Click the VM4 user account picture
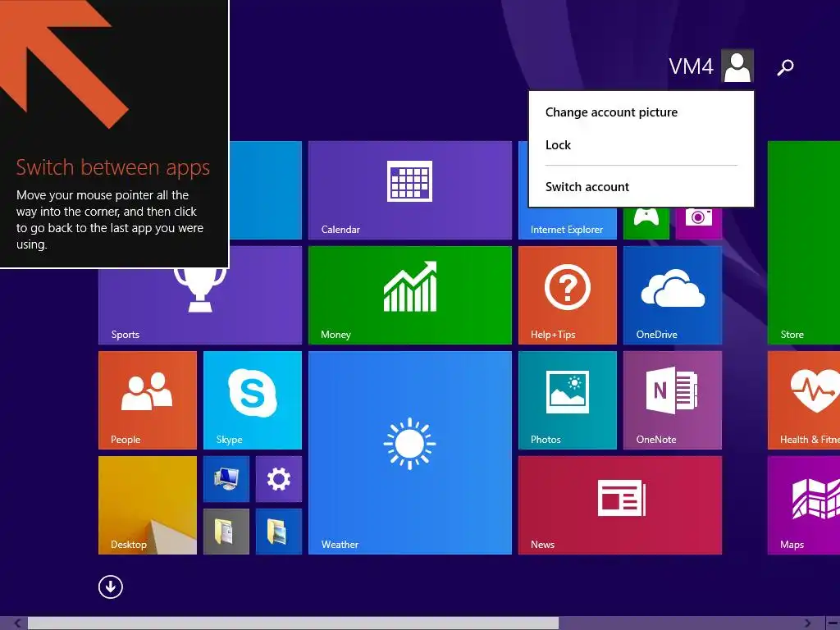The height and width of the screenshot is (630, 840). (x=737, y=66)
